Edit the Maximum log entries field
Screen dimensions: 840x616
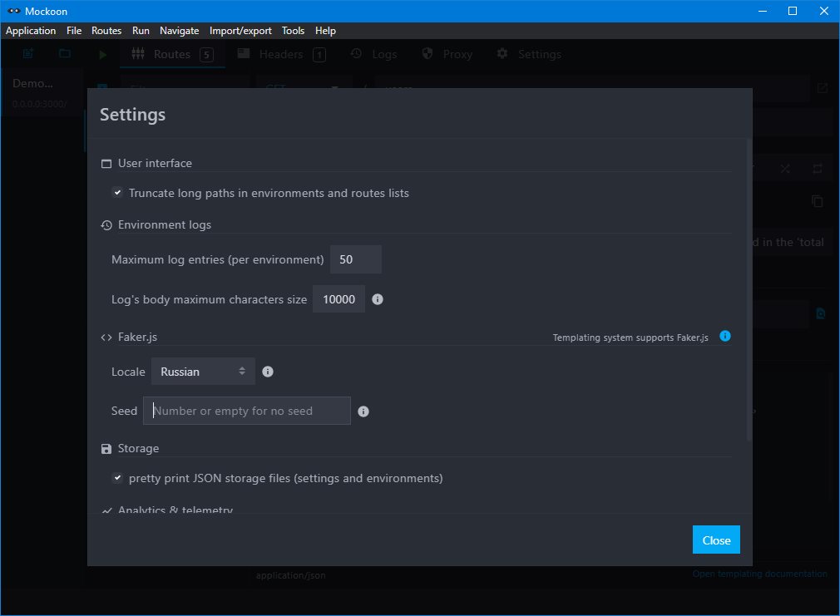point(356,259)
